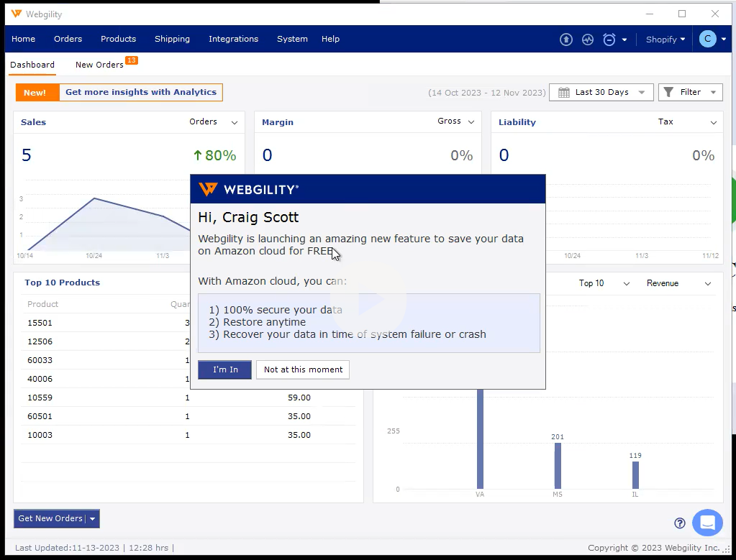Click the upload arrow icon in header
736x560 pixels.
coord(566,40)
